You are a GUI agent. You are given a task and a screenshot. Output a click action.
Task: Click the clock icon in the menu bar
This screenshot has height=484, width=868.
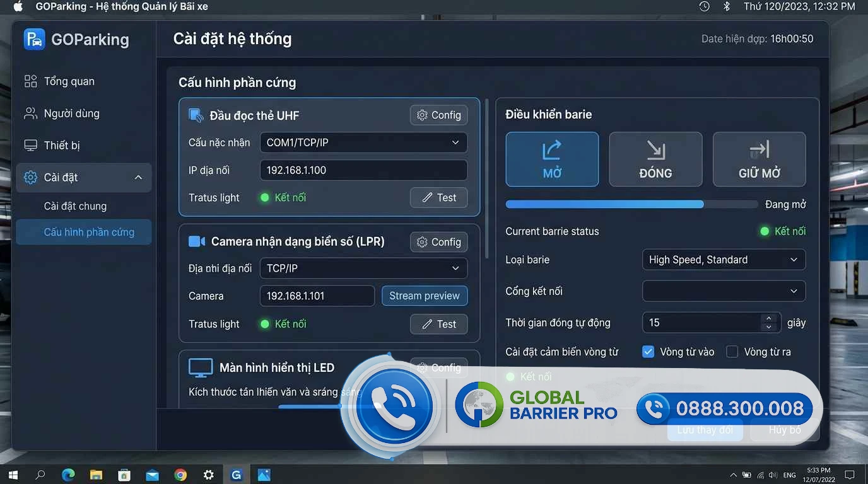pyautogui.click(x=705, y=6)
